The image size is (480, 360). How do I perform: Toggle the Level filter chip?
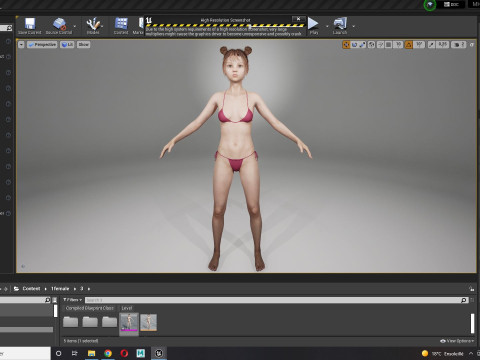click(127, 308)
